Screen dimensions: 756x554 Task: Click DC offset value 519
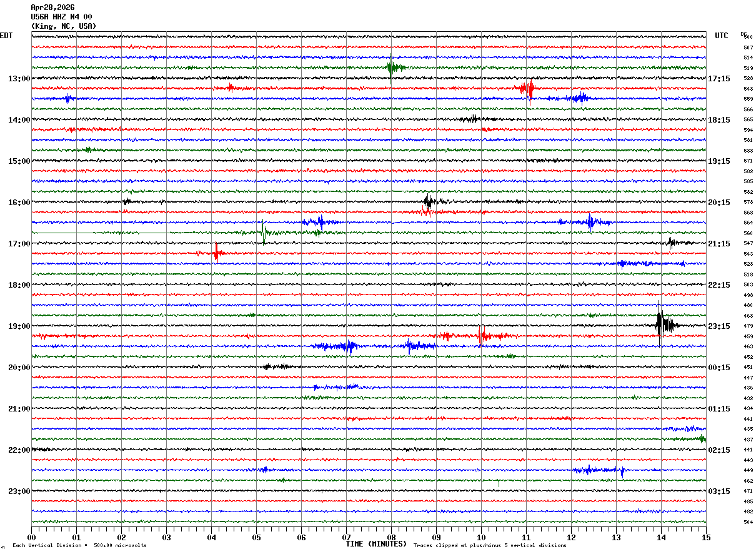click(748, 68)
